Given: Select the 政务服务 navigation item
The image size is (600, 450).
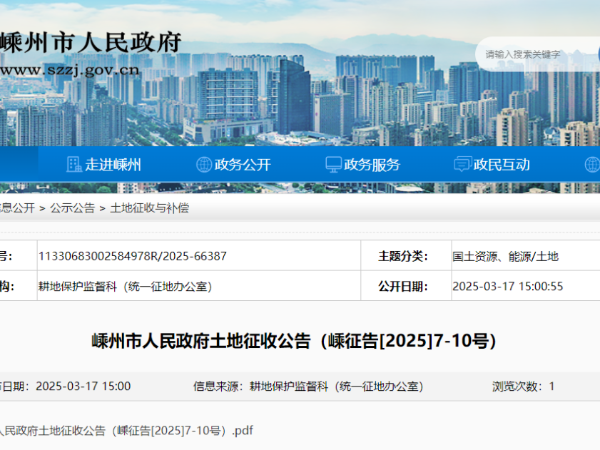Looking at the screenshot, I should (x=373, y=165).
